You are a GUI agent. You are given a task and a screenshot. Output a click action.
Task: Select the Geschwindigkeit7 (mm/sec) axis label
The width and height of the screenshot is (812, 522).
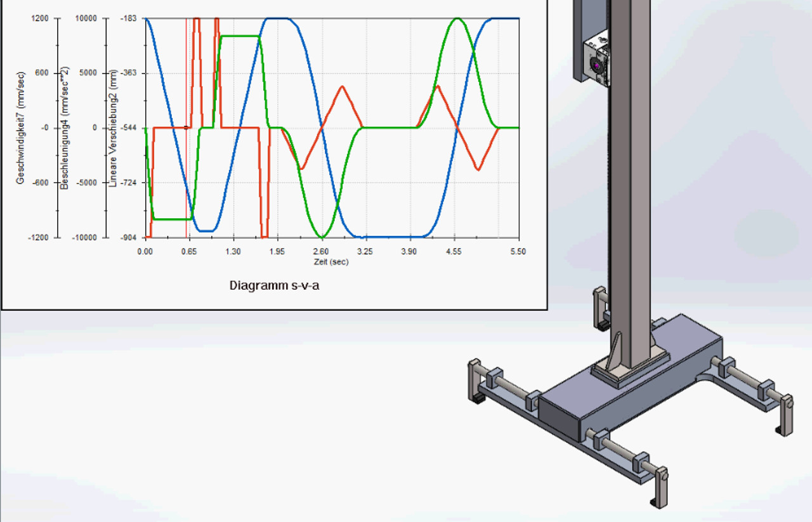coord(20,127)
